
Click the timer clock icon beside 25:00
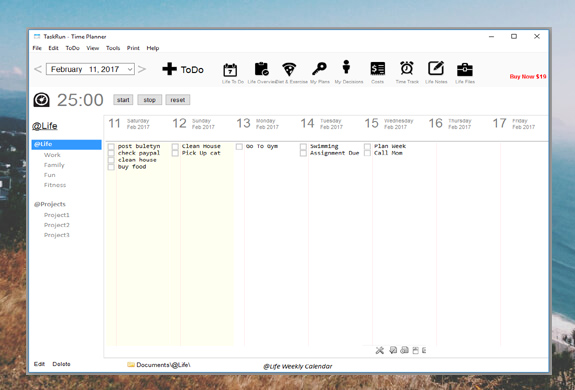(41, 100)
